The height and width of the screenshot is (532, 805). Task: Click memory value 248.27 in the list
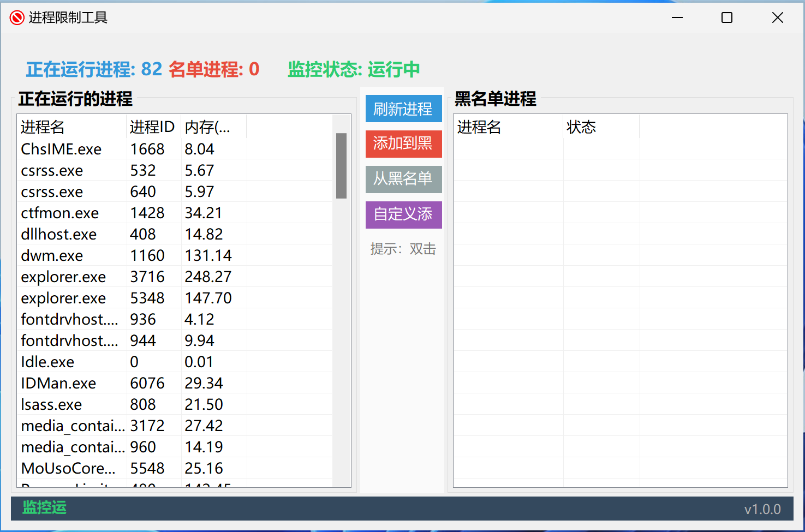pyautogui.click(x=208, y=277)
